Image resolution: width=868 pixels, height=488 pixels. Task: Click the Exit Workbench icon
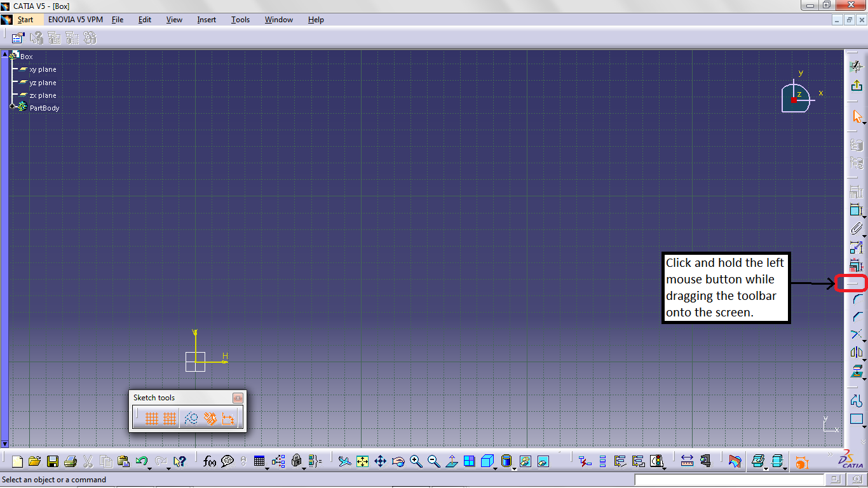coord(857,85)
